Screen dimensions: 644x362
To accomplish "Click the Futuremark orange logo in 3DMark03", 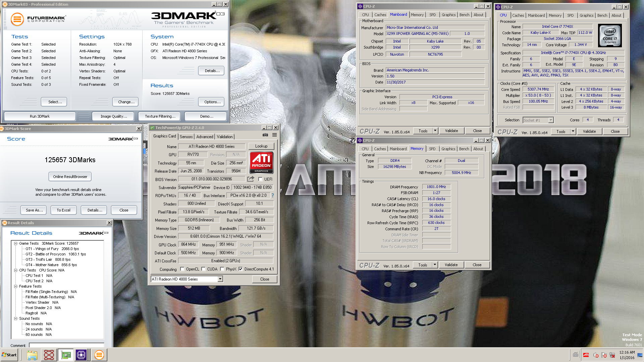I will tap(17, 19).
